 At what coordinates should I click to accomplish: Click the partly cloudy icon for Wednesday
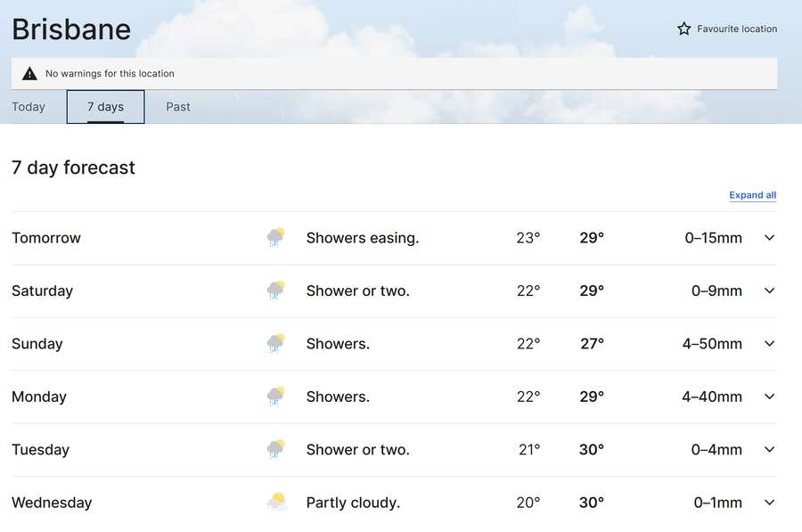point(275,502)
